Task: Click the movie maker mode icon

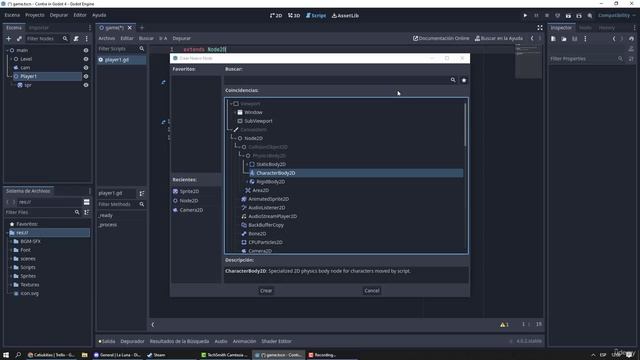Action: coord(590,16)
